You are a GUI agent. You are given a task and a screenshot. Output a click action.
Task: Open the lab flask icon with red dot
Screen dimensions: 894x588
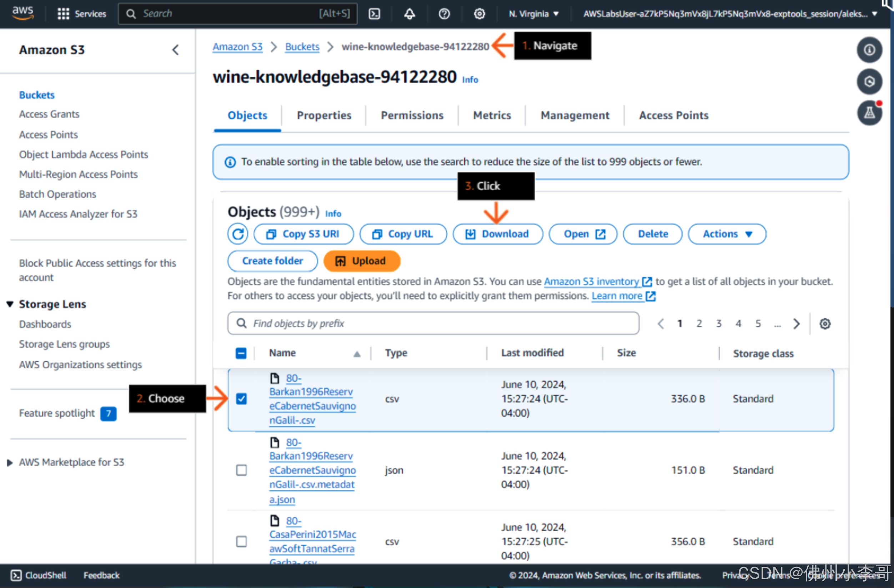pyautogui.click(x=869, y=113)
